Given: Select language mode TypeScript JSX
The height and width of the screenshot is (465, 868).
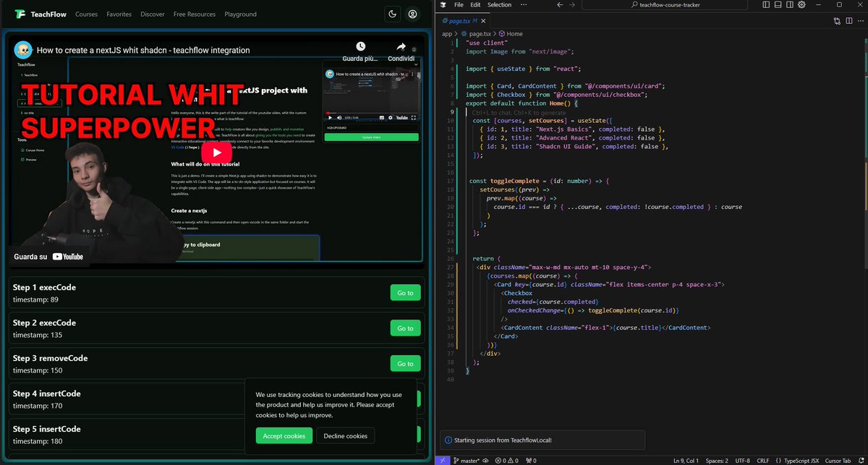Looking at the screenshot, I should coord(803,460).
